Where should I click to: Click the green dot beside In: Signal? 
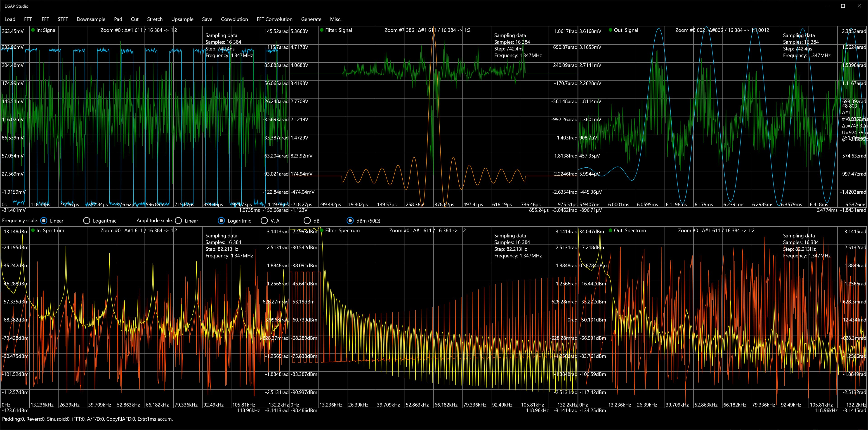click(x=33, y=30)
